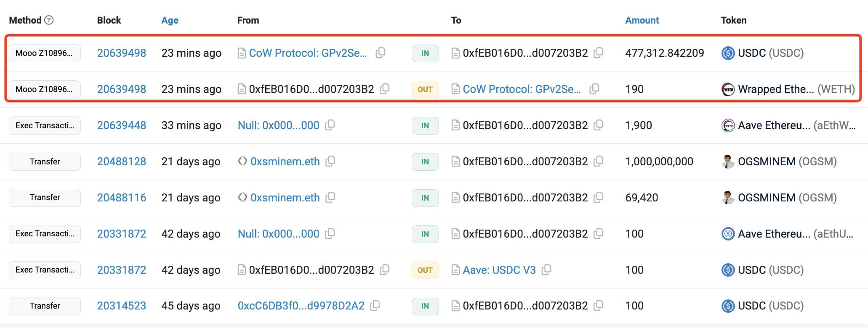The image size is (868, 328).
Task: Copy CoW Protocol recipient address in WETH row
Action: [594, 89]
